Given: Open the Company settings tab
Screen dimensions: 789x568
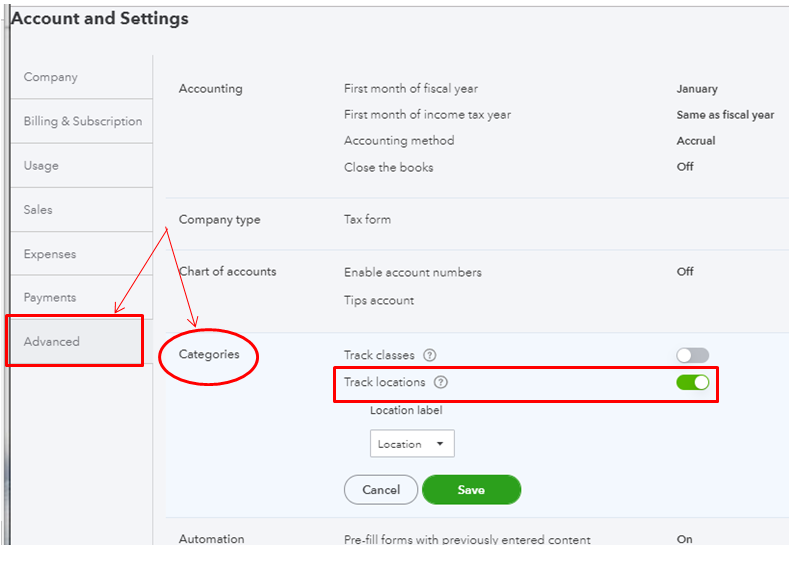Looking at the screenshot, I should (x=51, y=77).
